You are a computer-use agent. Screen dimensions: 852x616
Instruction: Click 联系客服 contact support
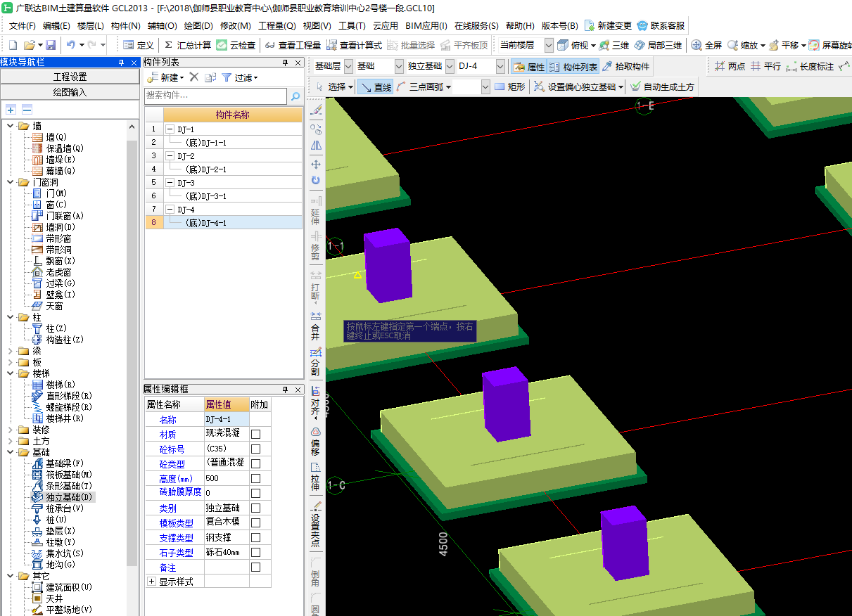pyautogui.click(x=661, y=26)
